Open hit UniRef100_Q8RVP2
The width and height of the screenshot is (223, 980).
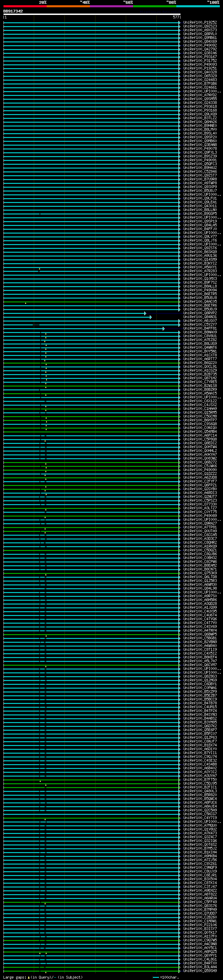[x=200, y=313]
